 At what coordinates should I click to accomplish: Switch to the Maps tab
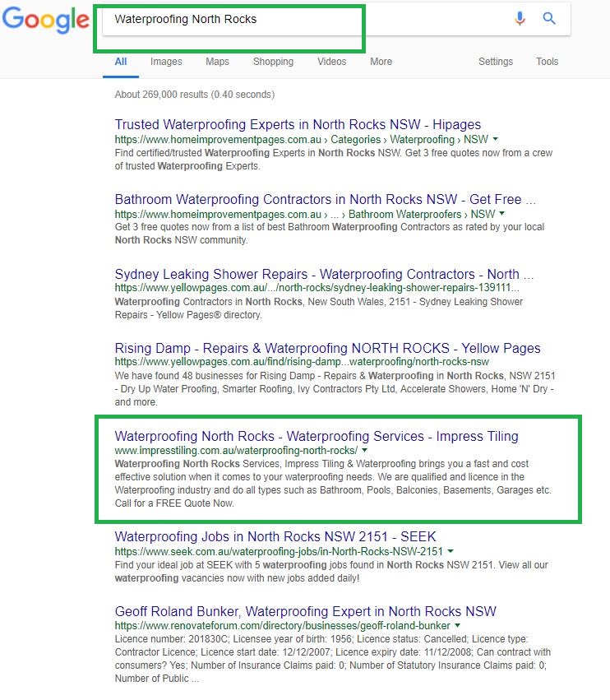pos(217,62)
